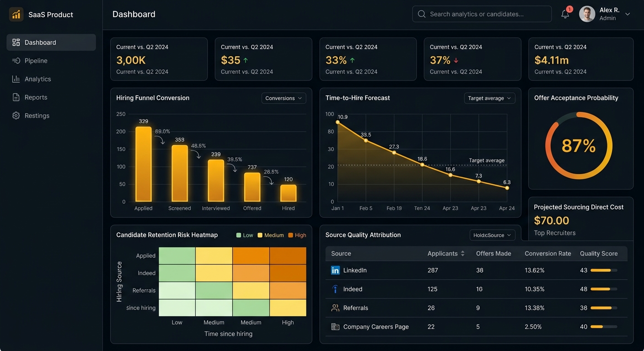
Task: Click the Offers Made column header
Action: click(494, 254)
